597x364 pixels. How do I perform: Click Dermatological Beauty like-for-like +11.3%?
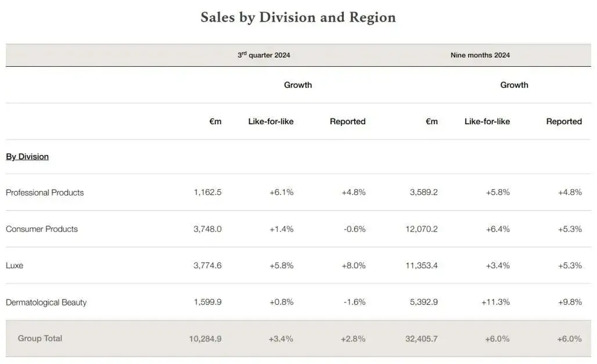pos(496,302)
